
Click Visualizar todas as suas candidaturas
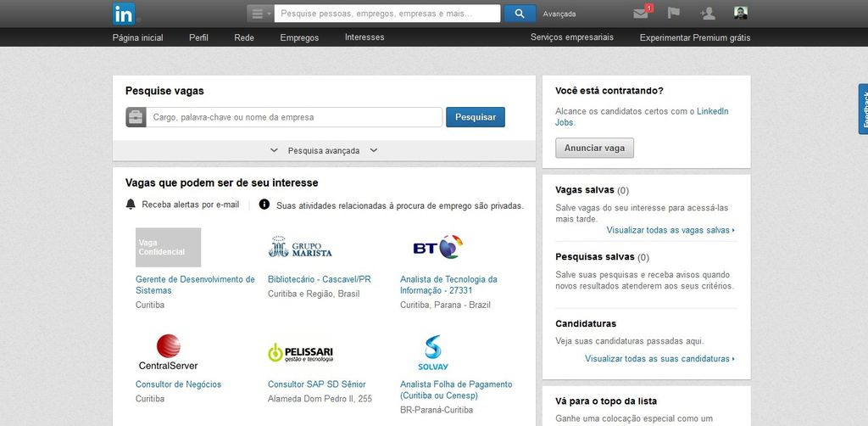tap(659, 358)
